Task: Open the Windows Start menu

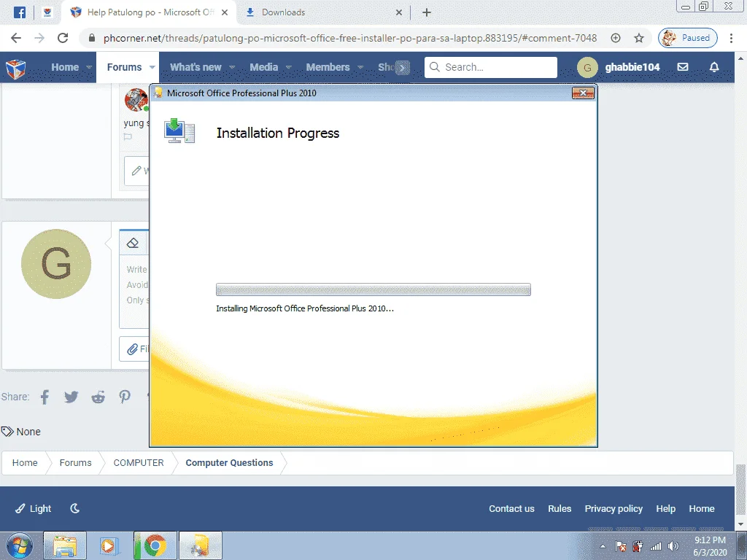Action: (x=20, y=545)
